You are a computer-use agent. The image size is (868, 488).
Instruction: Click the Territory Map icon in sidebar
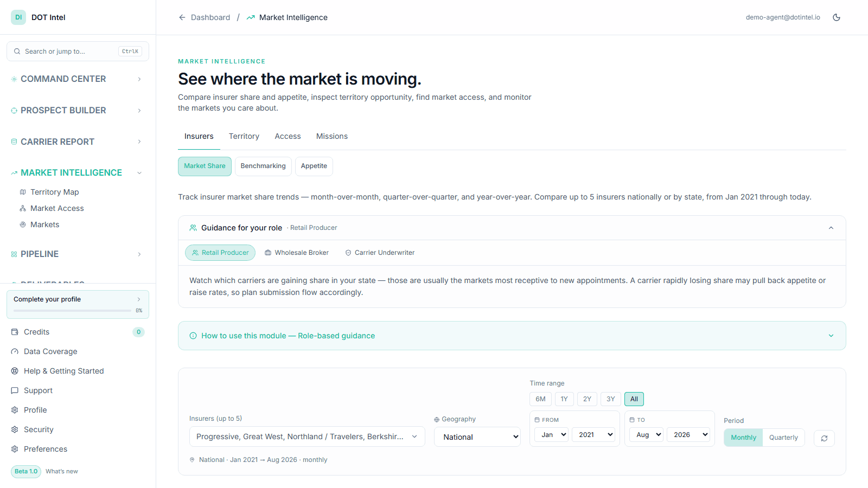[x=23, y=192]
